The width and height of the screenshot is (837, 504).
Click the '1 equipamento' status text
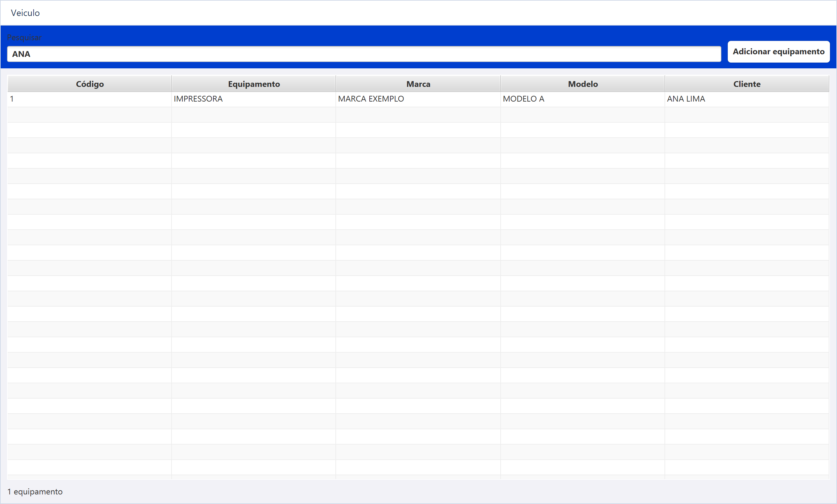[35, 492]
